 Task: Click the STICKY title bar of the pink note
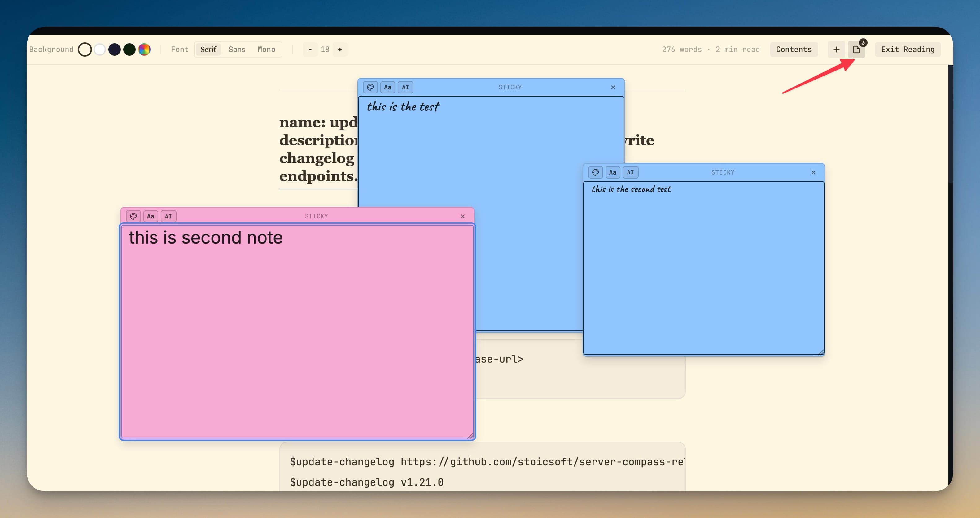coord(316,216)
